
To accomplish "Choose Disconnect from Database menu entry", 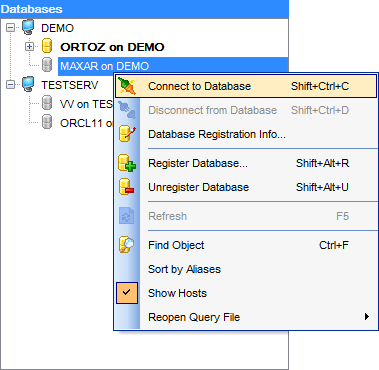I will click(246, 110).
